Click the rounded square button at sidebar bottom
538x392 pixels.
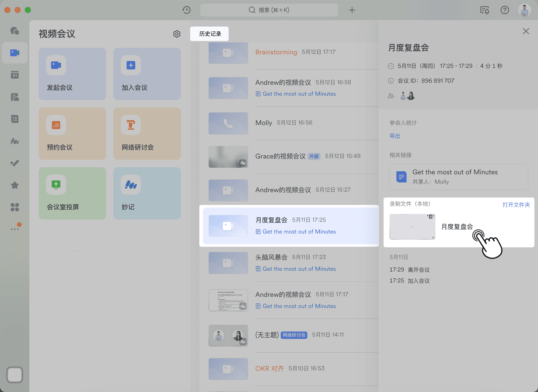(15, 375)
